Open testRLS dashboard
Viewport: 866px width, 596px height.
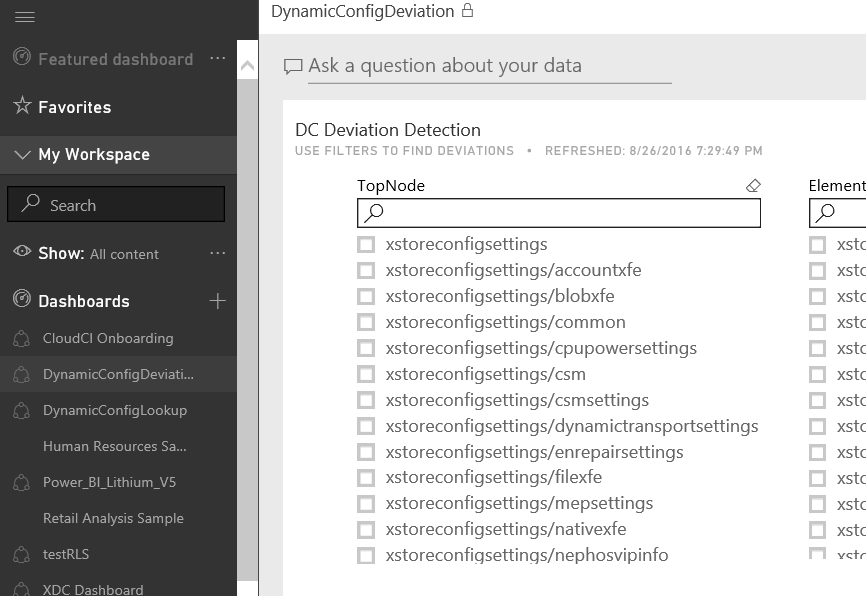pyautogui.click(x=66, y=554)
